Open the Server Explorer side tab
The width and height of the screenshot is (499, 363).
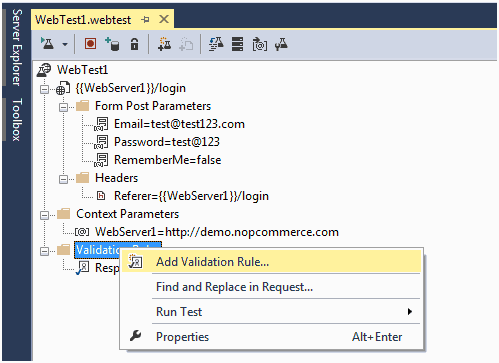point(17,47)
